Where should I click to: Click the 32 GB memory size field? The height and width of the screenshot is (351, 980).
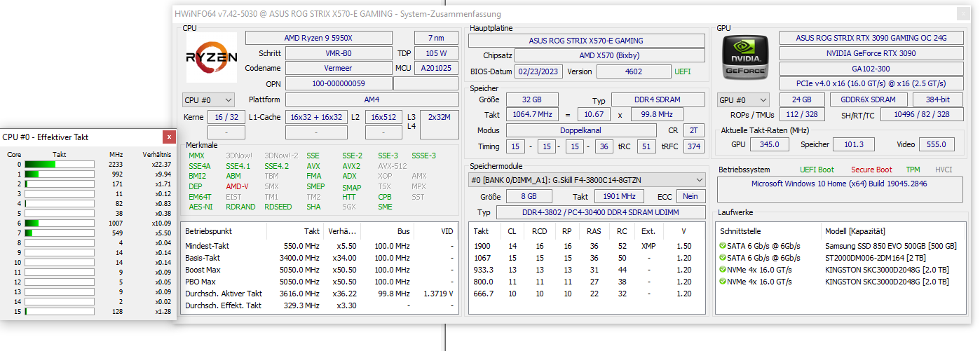pyautogui.click(x=532, y=100)
